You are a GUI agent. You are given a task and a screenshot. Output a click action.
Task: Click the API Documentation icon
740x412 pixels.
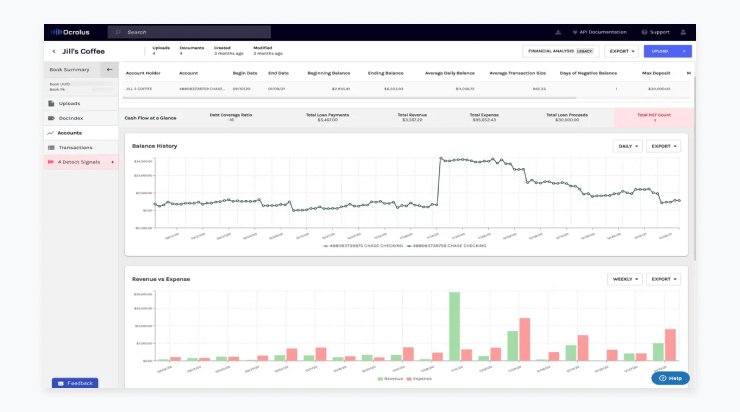point(574,32)
